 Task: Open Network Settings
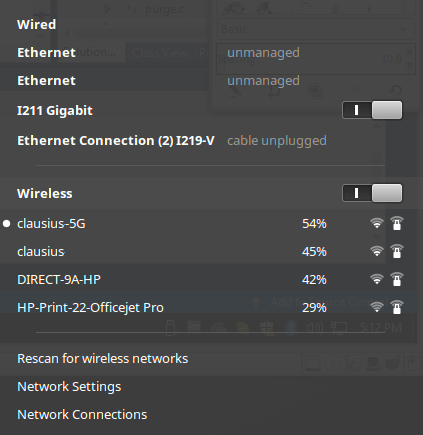click(211, 387)
